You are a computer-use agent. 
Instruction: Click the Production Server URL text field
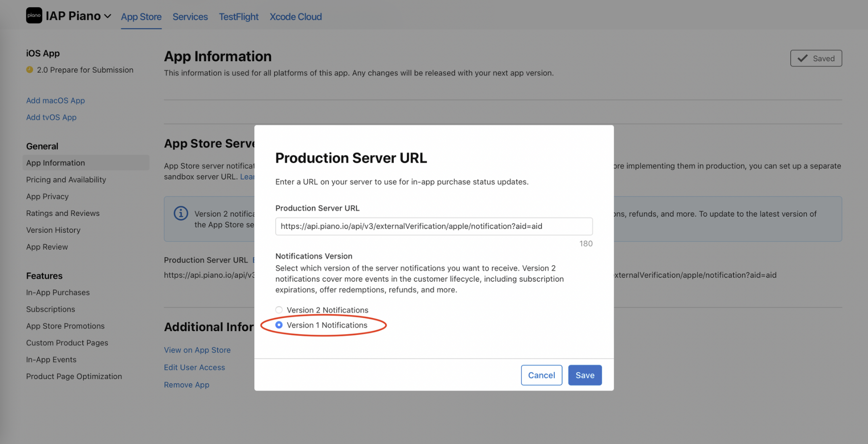click(434, 226)
